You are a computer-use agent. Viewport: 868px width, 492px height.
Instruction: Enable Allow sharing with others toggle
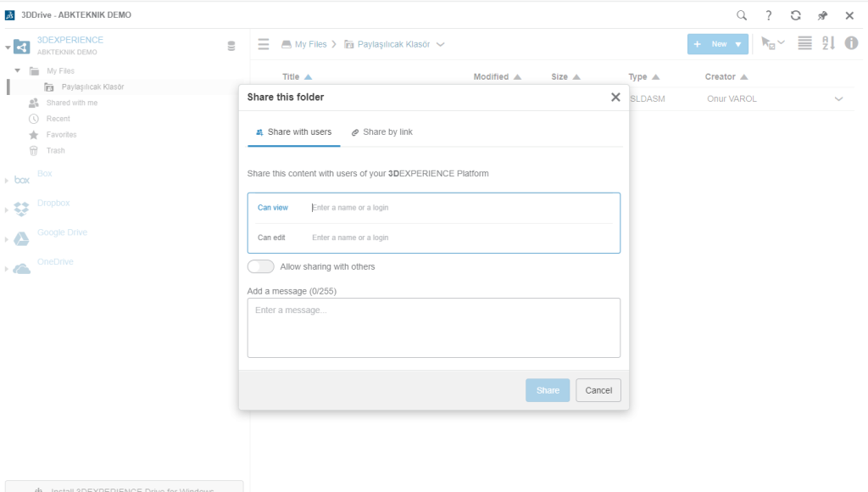tap(261, 266)
